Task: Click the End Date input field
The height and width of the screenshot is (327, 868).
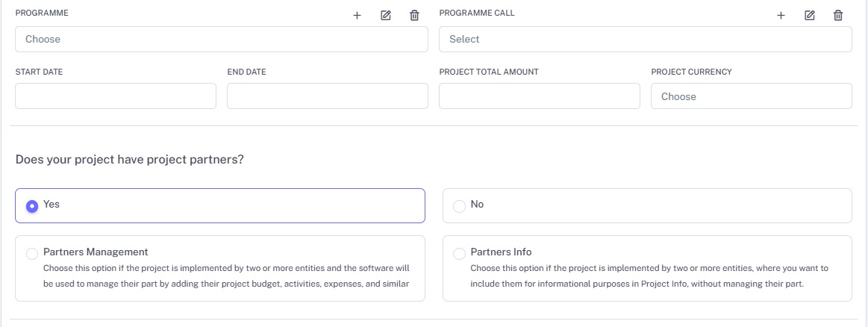Action: point(328,96)
